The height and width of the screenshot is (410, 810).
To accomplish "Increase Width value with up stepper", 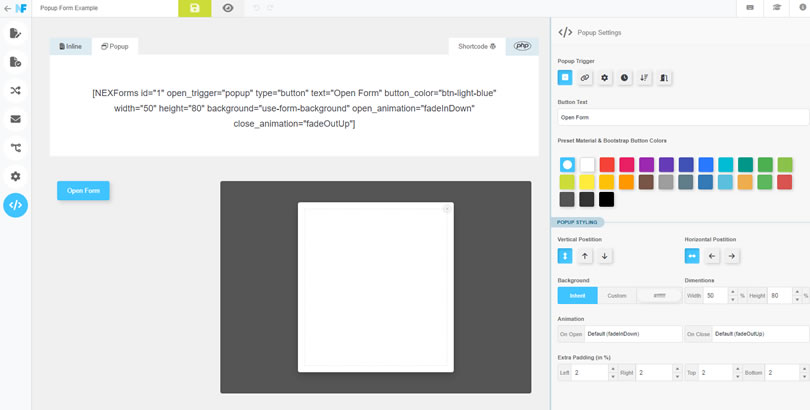I will point(733,292).
